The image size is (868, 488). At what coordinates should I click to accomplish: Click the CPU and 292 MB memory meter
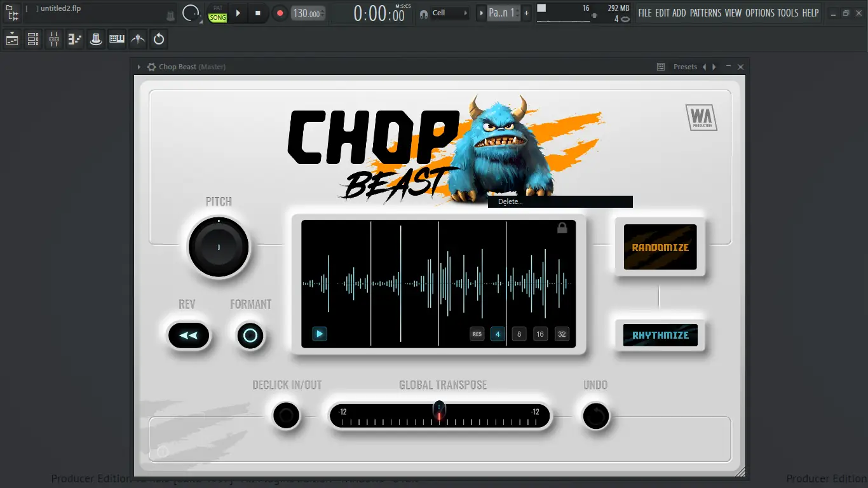[x=583, y=13]
